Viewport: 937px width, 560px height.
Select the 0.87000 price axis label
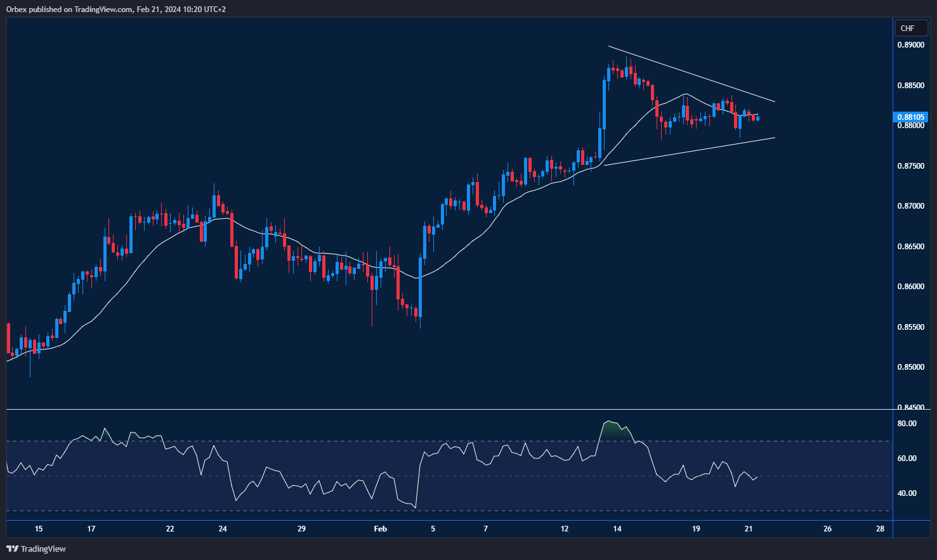click(x=910, y=206)
